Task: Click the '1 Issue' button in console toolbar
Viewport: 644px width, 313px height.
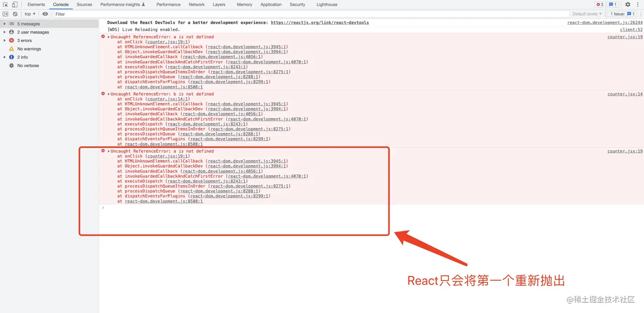Action: coord(622,14)
